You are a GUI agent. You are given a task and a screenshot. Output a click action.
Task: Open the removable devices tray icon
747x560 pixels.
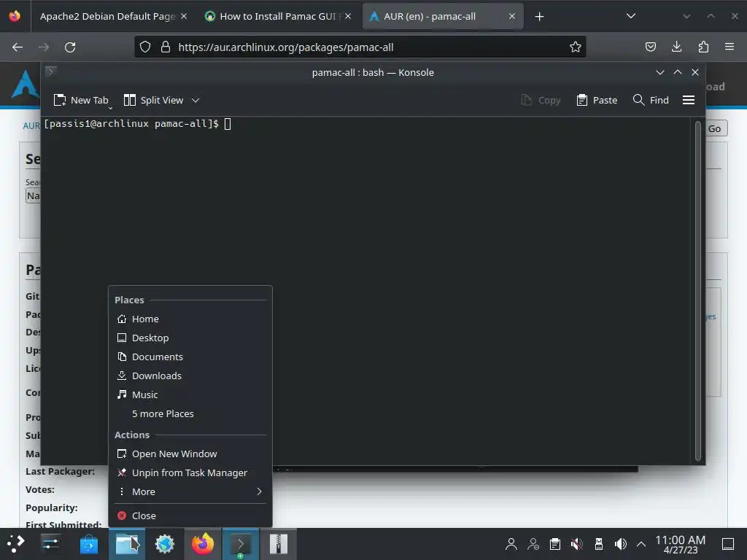point(599,544)
